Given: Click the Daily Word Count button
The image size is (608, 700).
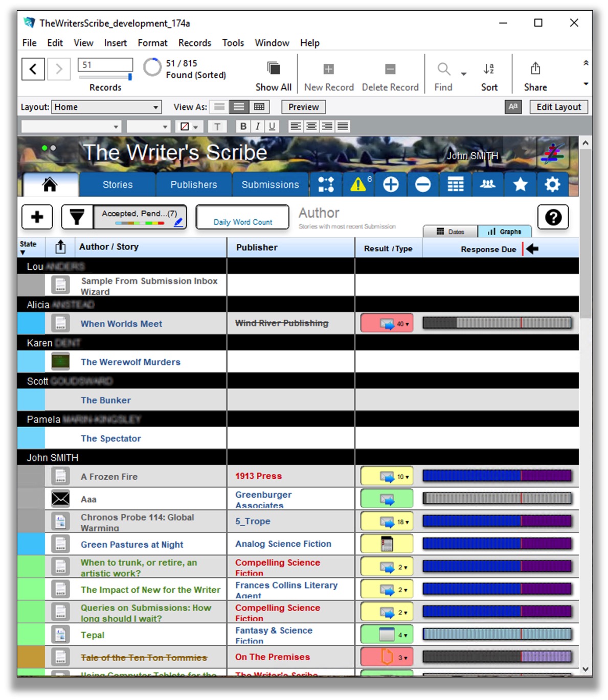Looking at the screenshot, I should [242, 217].
